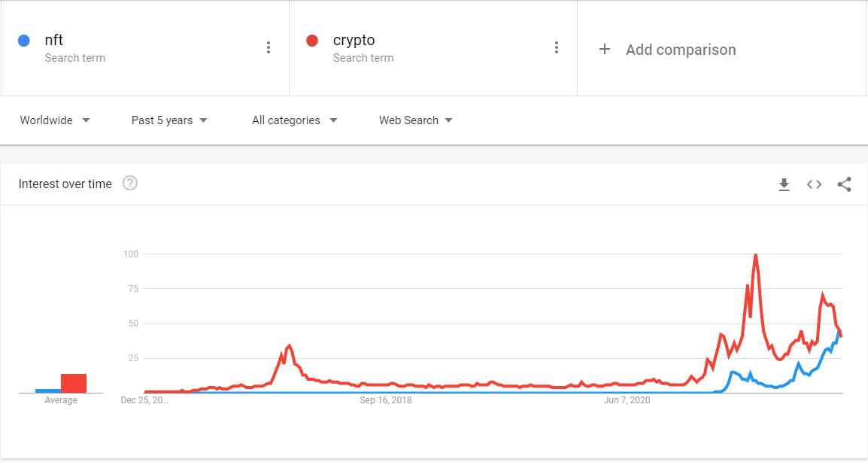868x462 pixels.
Task: Click the Interest over time heading
Action: click(65, 183)
